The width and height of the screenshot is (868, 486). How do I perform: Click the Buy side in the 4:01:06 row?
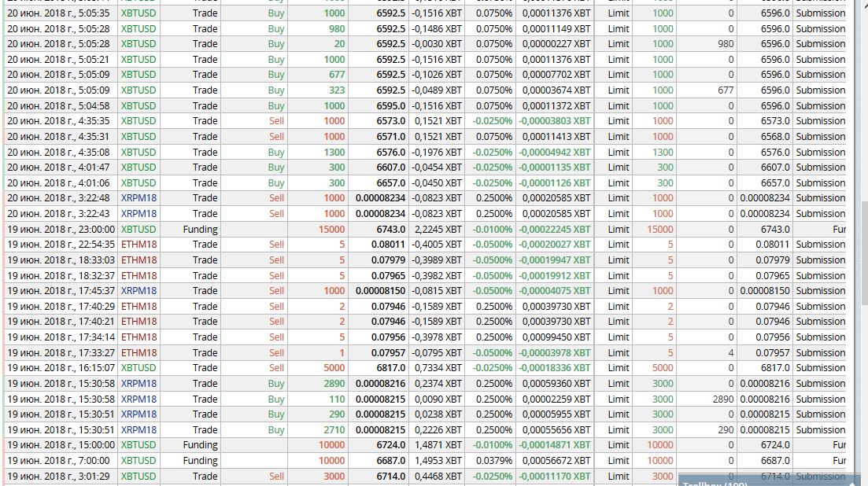click(275, 183)
